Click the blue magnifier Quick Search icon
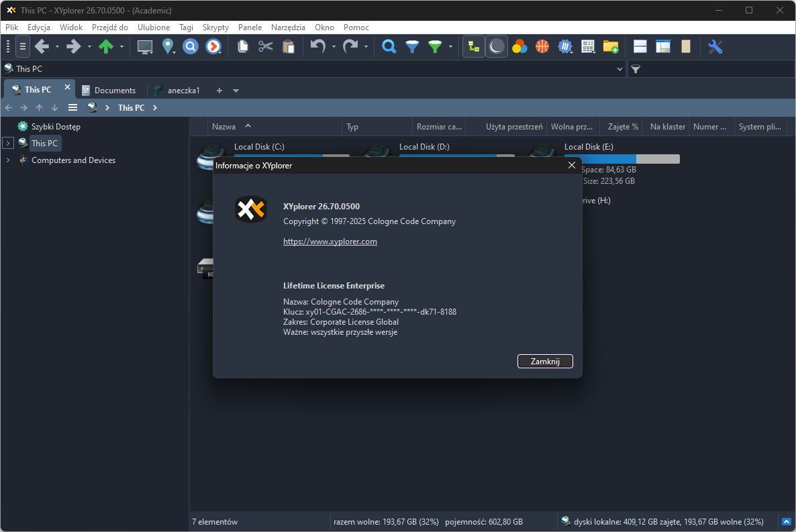796x532 pixels. [389, 47]
